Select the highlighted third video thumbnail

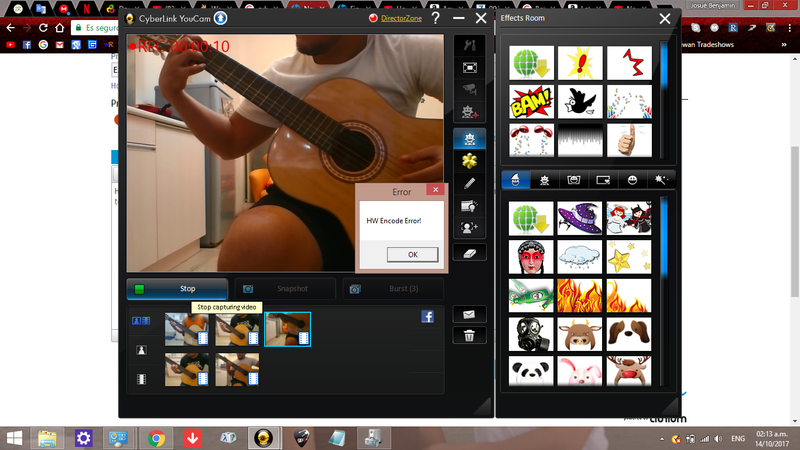287,329
